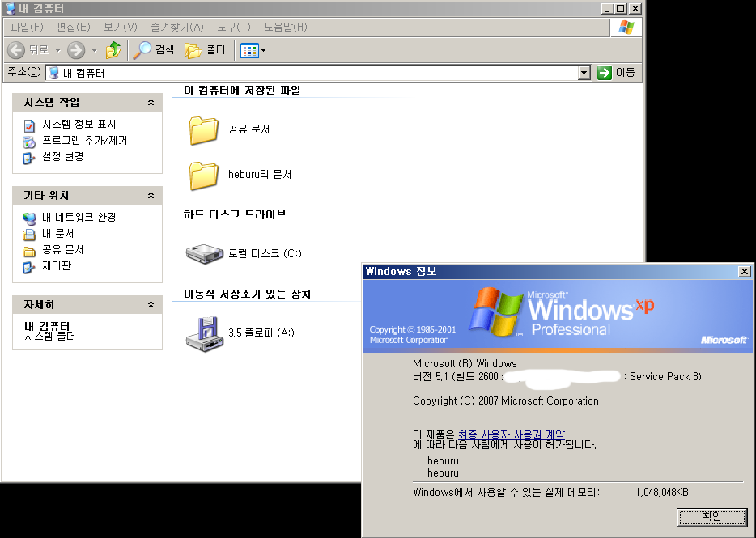Screen dimensions: 756x538
Task: Click the 확인 button in Windows 정보
Action: pyautogui.click(x=712, y=517)
